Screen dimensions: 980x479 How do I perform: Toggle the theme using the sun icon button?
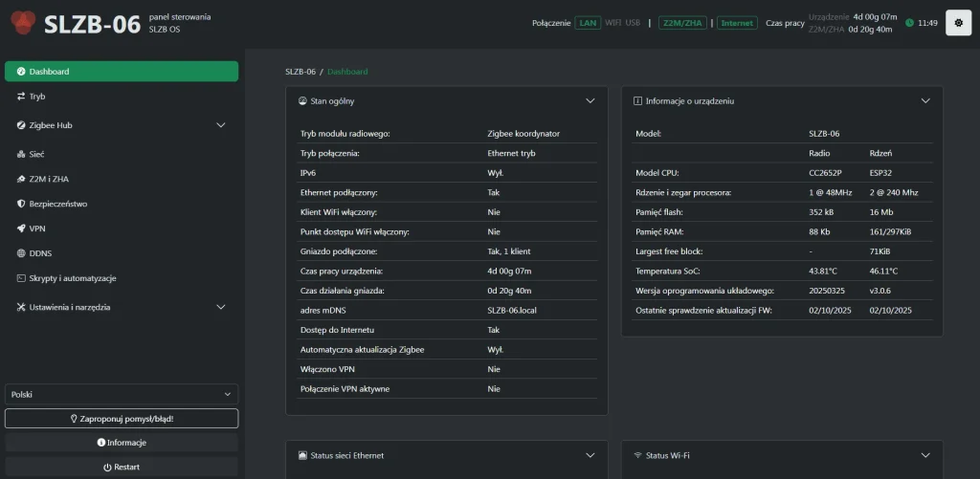click(958, 23)
